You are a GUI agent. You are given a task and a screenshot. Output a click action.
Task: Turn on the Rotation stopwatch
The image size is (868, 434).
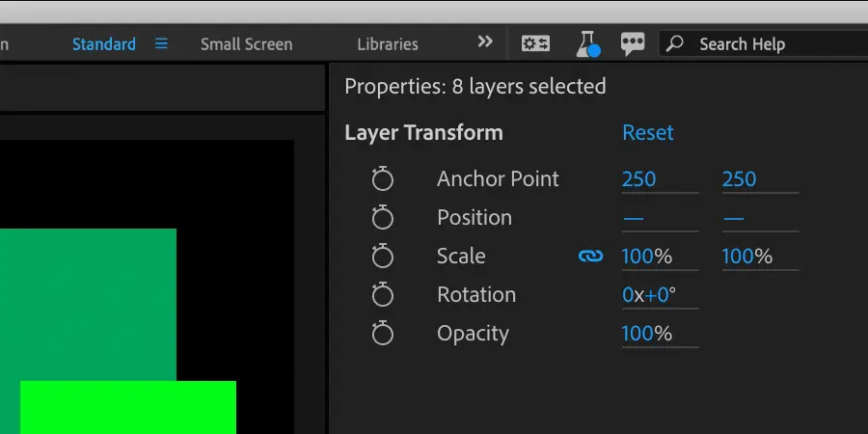point(383,295)
